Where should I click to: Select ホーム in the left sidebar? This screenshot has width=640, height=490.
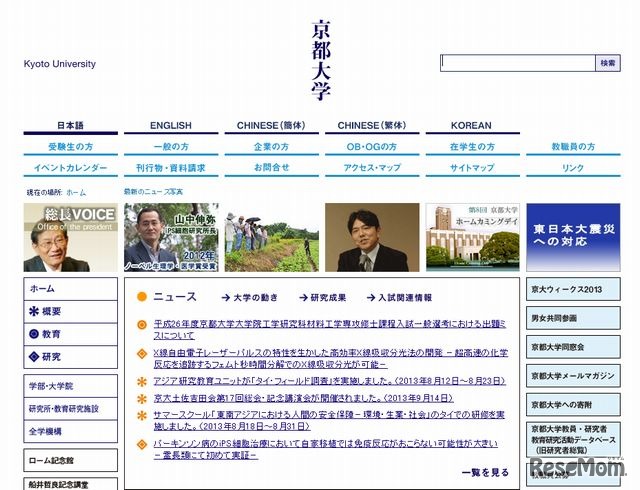(x=71, y=289)
